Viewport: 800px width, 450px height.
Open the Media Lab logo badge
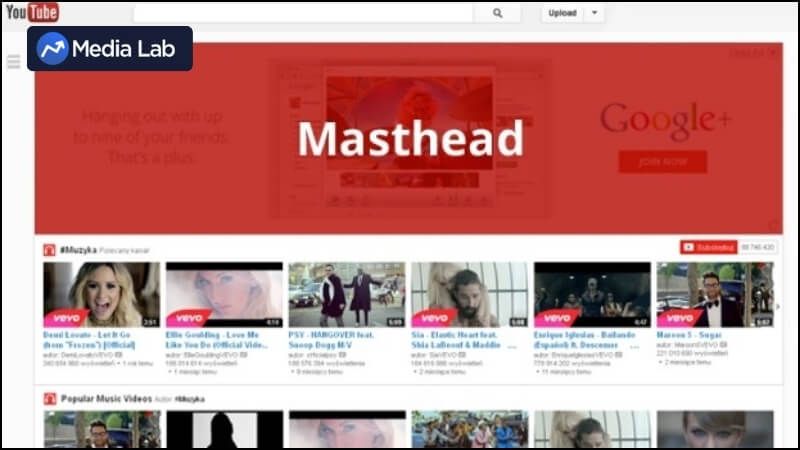pos(110,48)
